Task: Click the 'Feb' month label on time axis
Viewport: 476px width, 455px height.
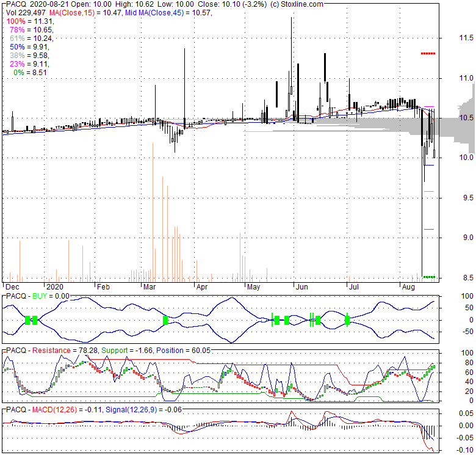Action: pos(103,287)
